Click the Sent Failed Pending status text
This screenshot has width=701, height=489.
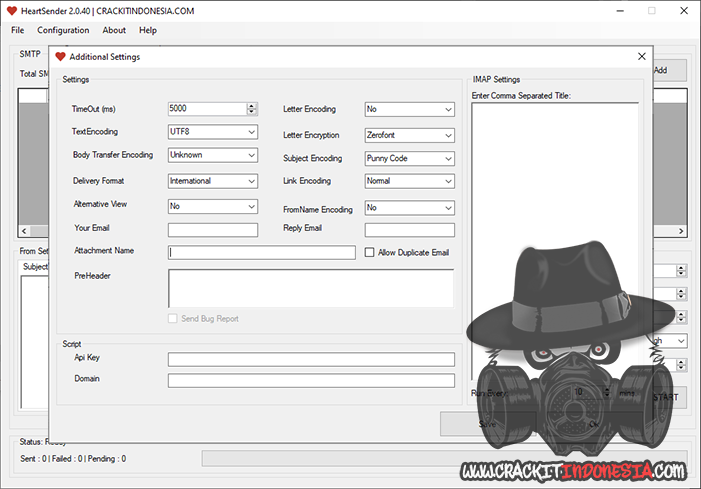[73, 459]
